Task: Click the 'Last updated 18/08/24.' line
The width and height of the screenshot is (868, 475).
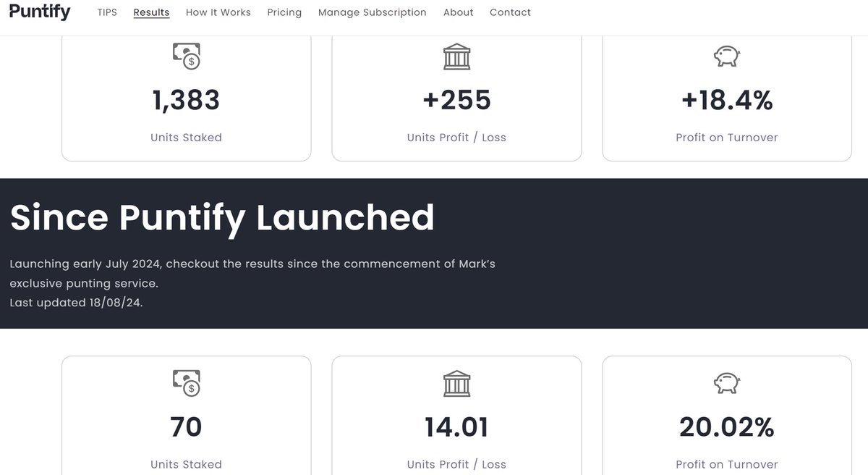Action: (x=76, y=303)
